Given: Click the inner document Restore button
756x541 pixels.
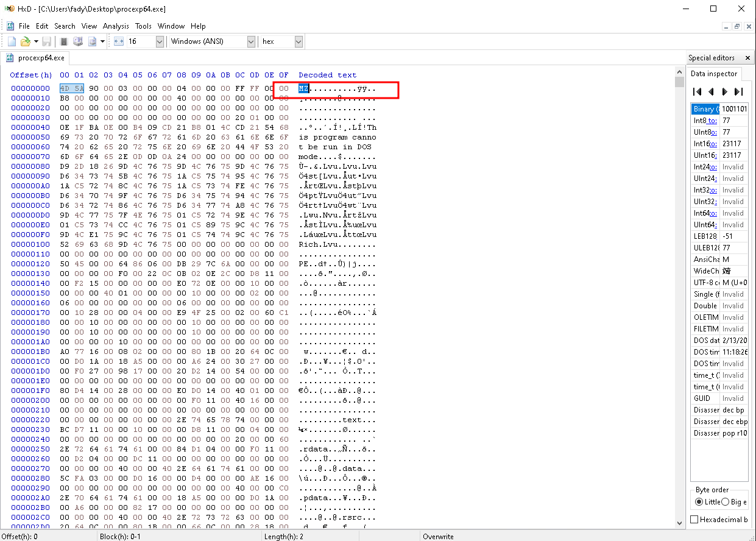Looking at the screenshot, I should 737,26.
